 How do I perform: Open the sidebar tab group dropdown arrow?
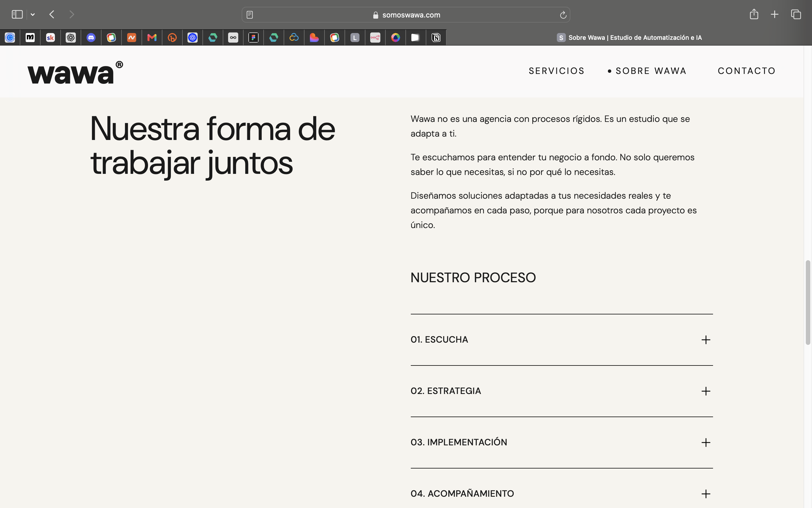coord(32,14)
